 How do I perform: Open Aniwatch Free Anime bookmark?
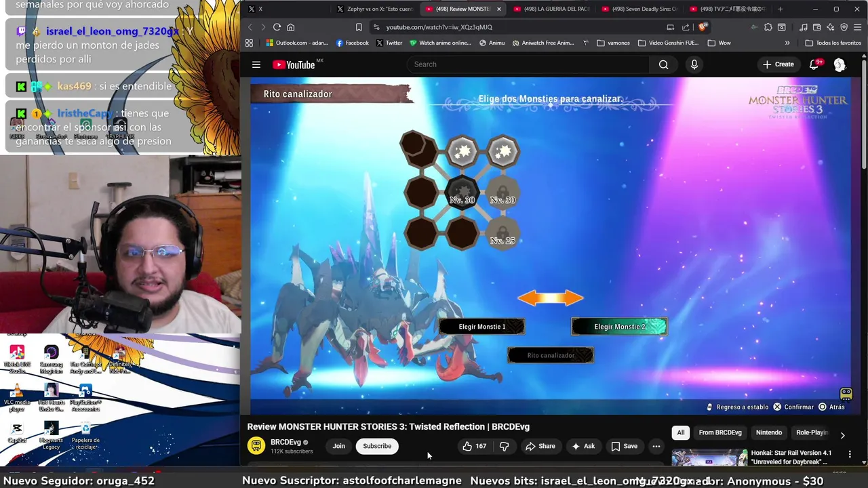(x=543, y=43)
